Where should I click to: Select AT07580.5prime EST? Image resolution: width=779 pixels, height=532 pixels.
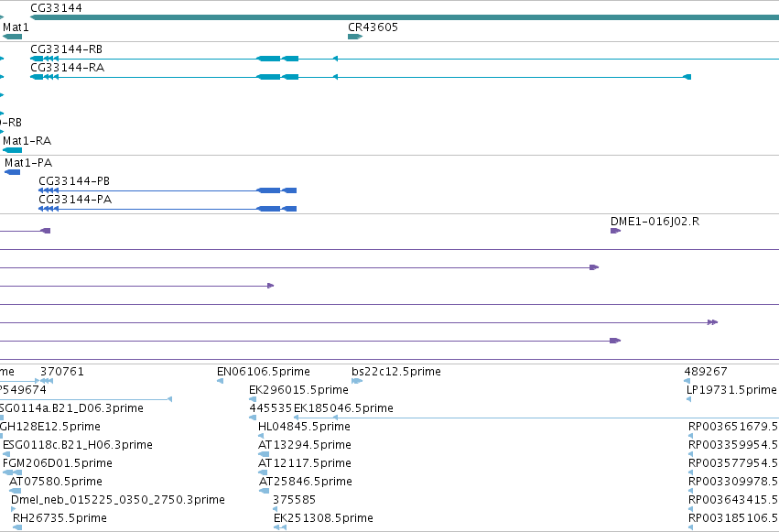pos(15,491)
